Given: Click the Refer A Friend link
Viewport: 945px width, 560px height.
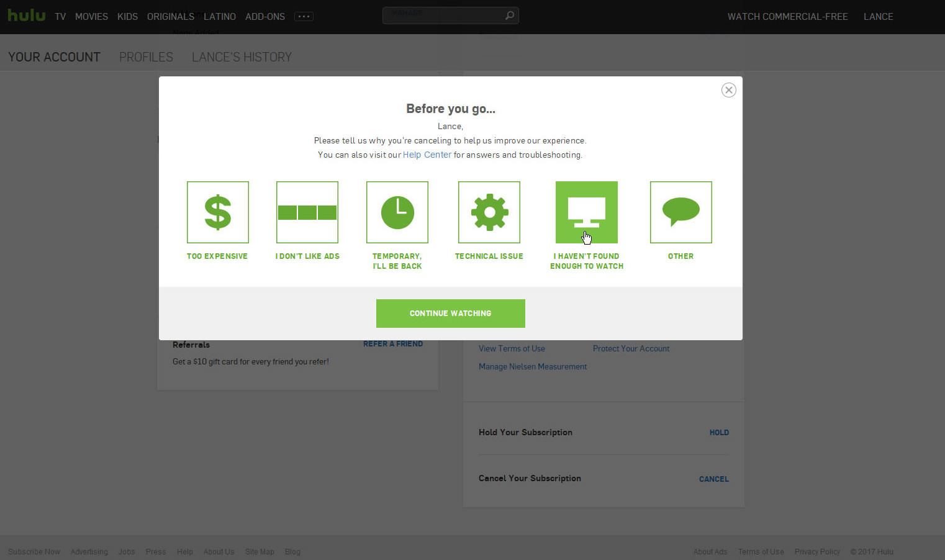Looking at the screenshot, I should [393, 343].
